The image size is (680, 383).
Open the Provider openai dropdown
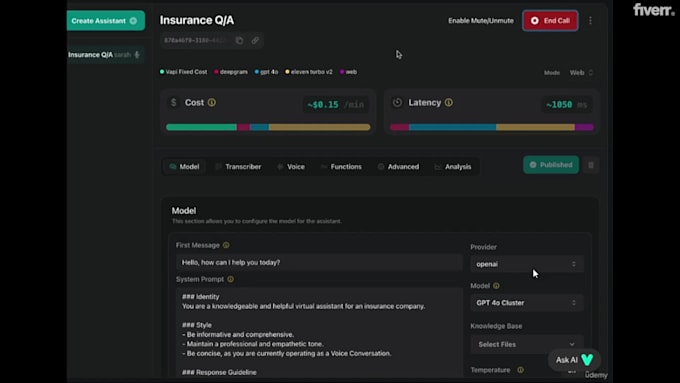[x=527, y=264]
